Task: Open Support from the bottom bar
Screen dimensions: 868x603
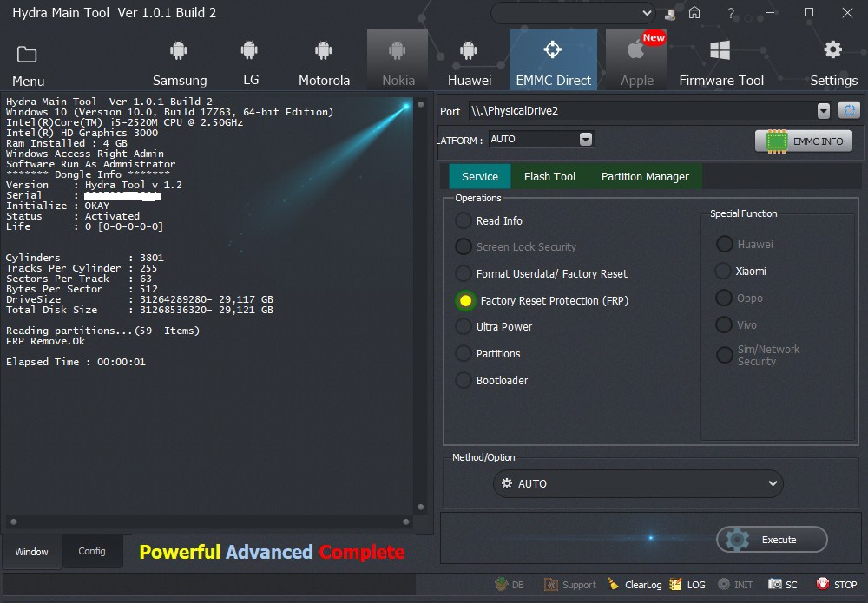Action: click(x=569, y=585)
